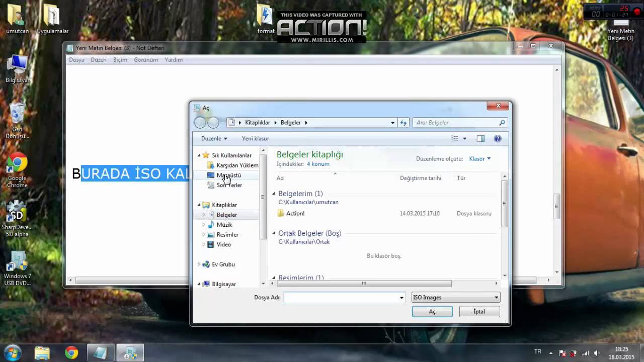Image resolution: width=644 pixels, height=362 pixels.
Task: Click the TR language indicator in taskbar
Action: point(538,351)
